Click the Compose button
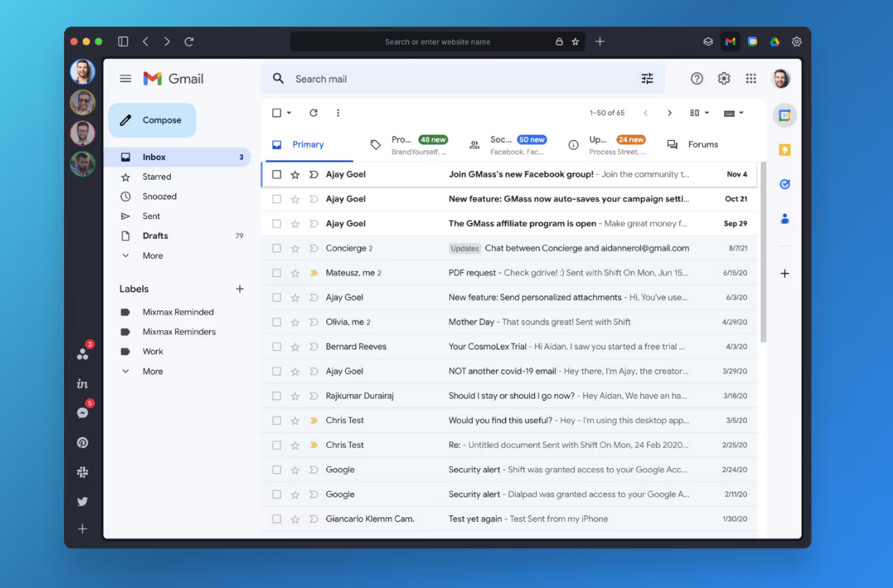 tap(152, 119)
